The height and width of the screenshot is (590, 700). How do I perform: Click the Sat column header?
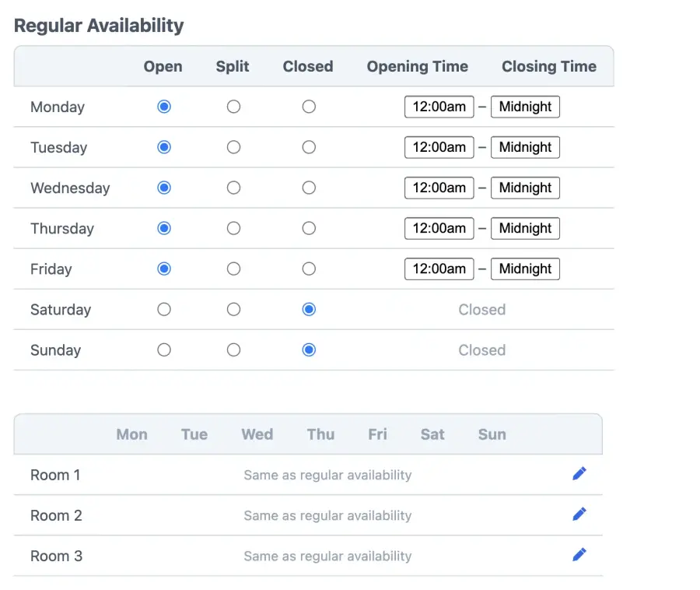(432, 434)
